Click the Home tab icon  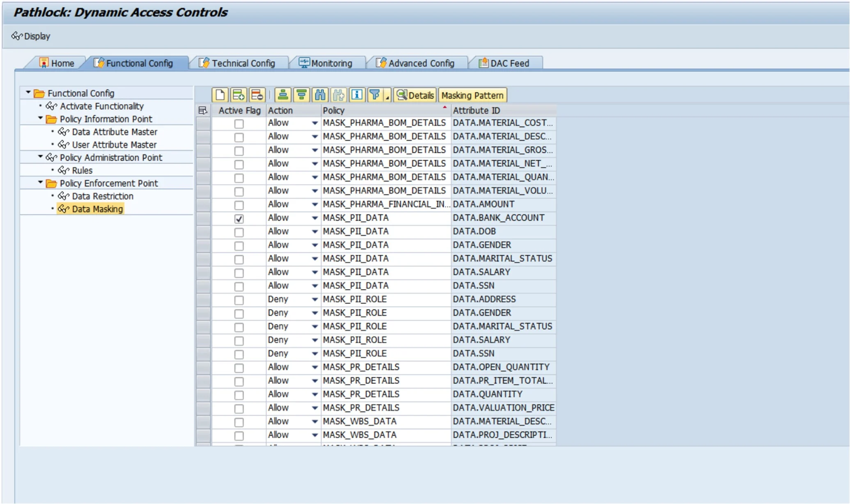coord(44,62)
